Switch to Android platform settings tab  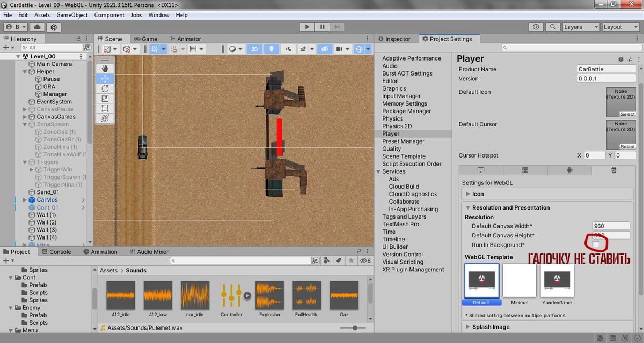click(x=569, y=170)
